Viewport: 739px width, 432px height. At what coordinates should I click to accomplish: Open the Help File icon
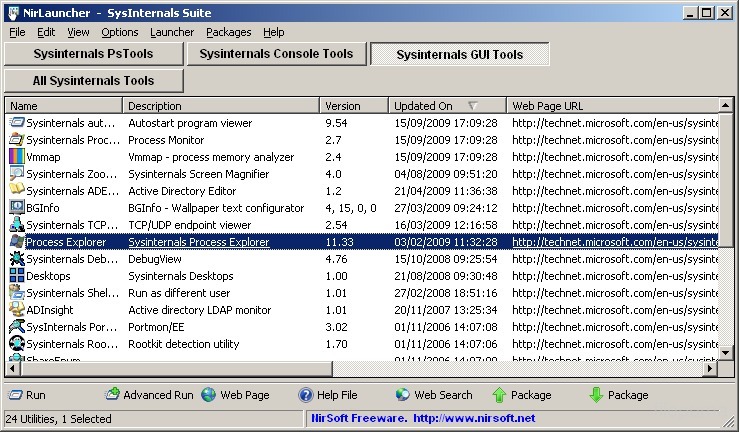tap(306, 395)
